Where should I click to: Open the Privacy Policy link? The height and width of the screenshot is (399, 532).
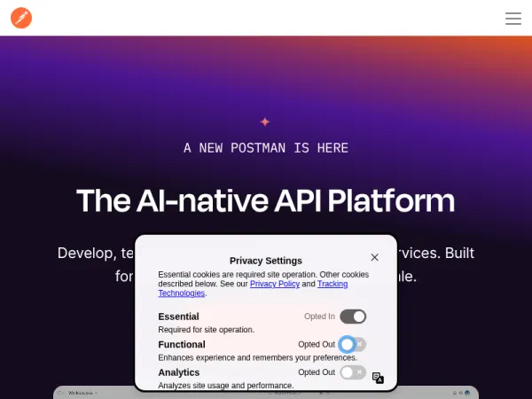275,284
